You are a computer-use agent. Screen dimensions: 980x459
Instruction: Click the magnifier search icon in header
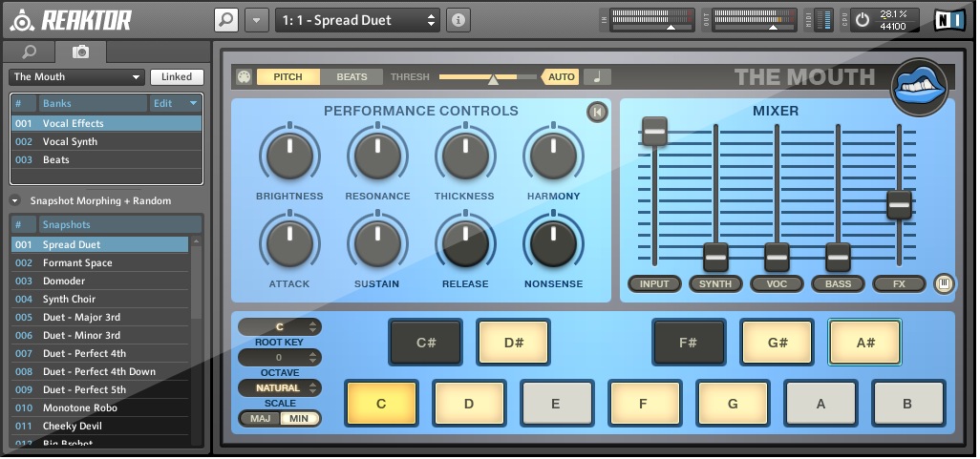click(226, 20)
